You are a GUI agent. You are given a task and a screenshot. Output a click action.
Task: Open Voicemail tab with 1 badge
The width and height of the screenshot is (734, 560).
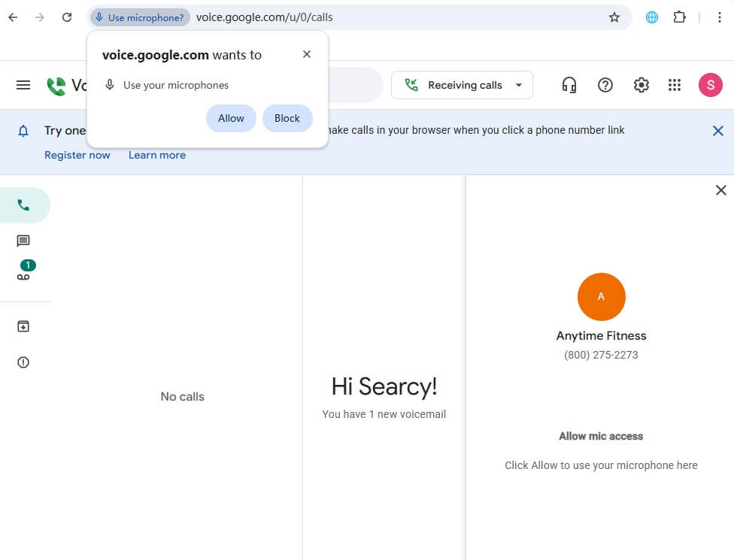point(25,271)
